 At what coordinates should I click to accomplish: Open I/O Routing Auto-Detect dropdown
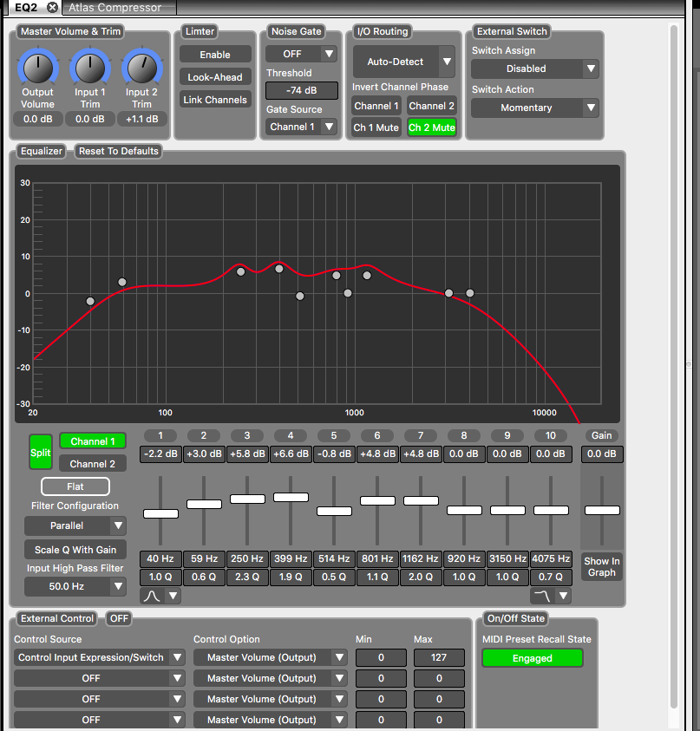pos(404,62)
